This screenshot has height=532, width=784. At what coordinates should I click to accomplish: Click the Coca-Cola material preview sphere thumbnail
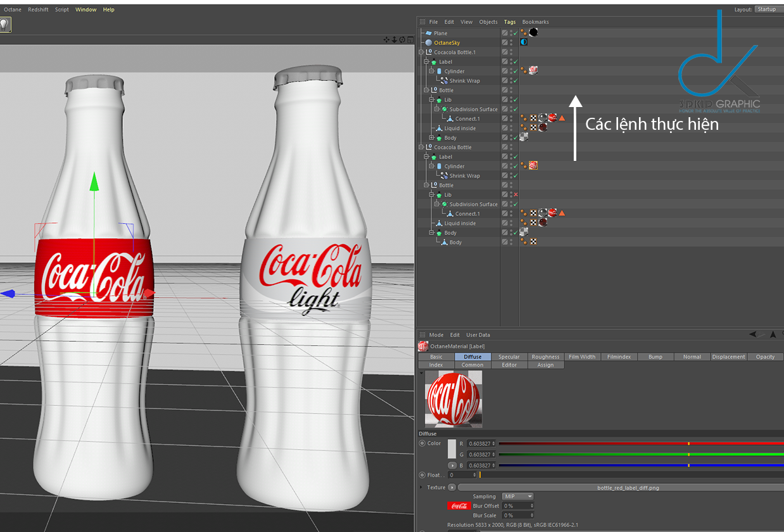coord(453,398)
